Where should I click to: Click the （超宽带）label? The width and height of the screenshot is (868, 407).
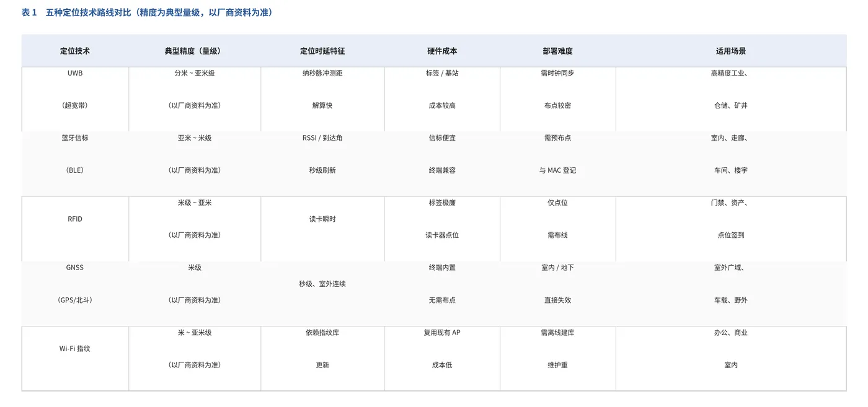[x=75, y=105]
